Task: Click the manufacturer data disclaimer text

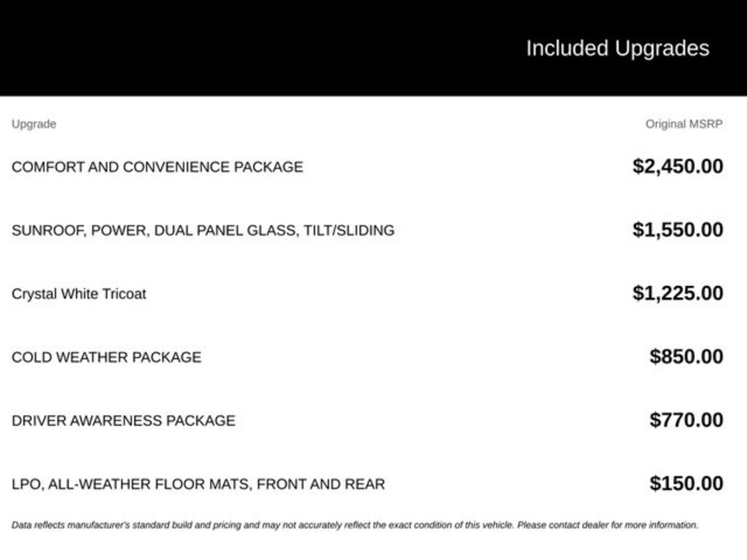Action: (x=355, y=525)
